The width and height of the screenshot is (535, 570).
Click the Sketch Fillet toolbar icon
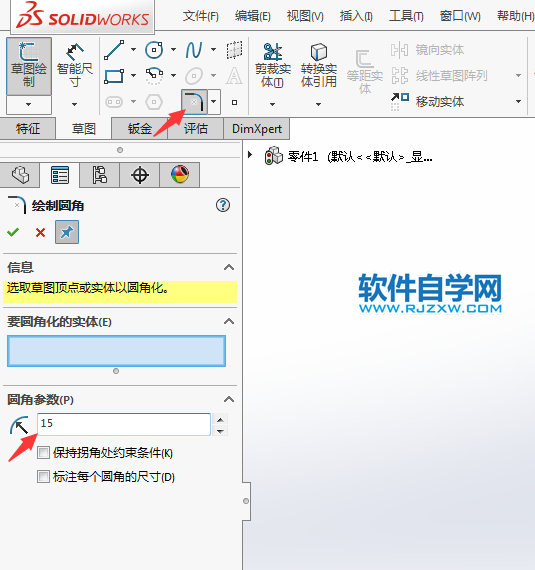pyautogui.click(x=194, y=102)
